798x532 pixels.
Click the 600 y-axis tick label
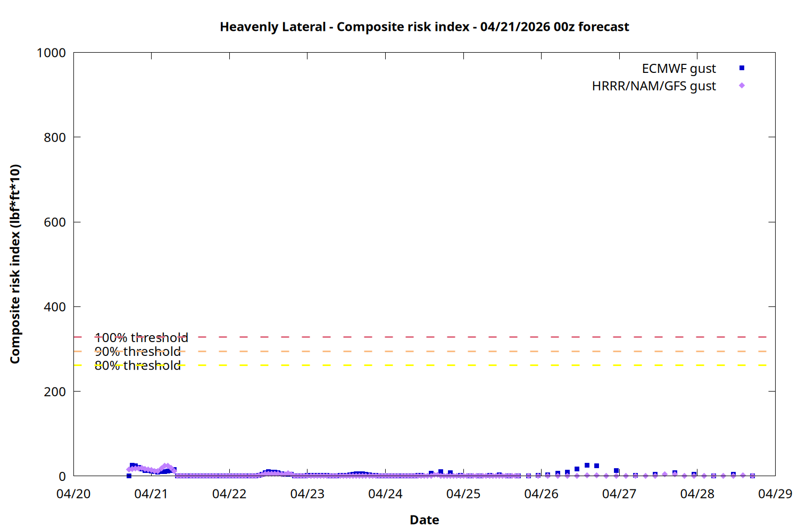55,222
